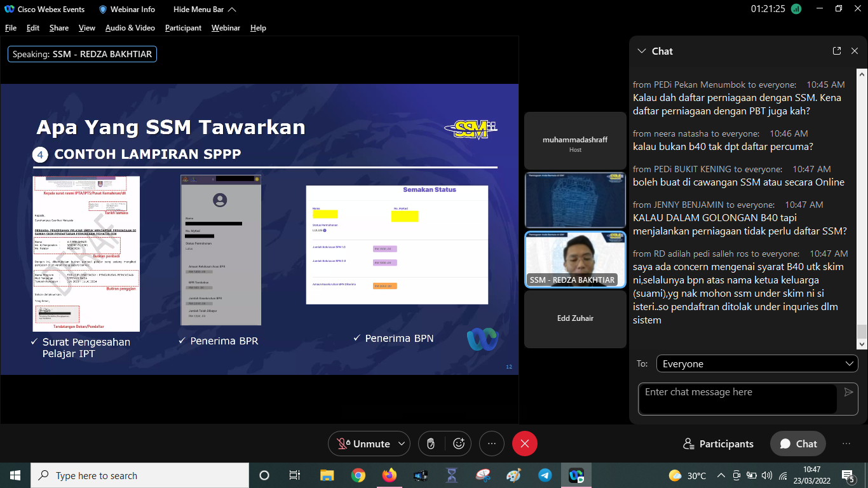Click Webinar Info button
The height and width of the screenshot is (488, 868).
click(127, 10)
